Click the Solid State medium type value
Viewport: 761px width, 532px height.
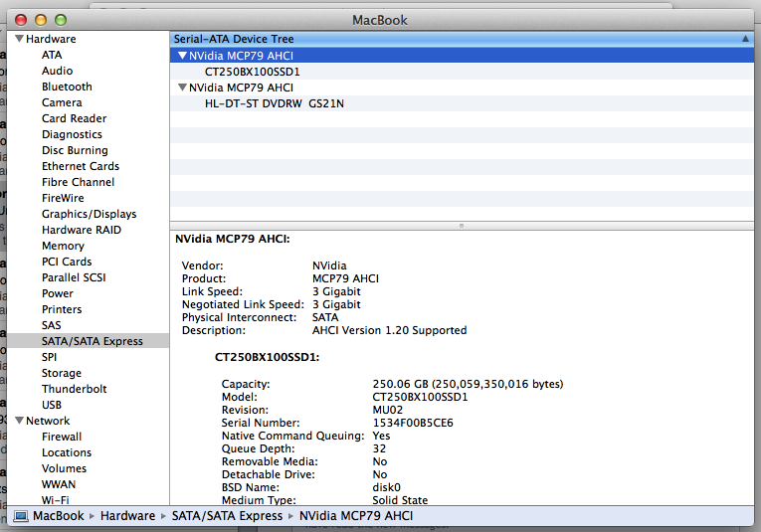tap(400, 500)
